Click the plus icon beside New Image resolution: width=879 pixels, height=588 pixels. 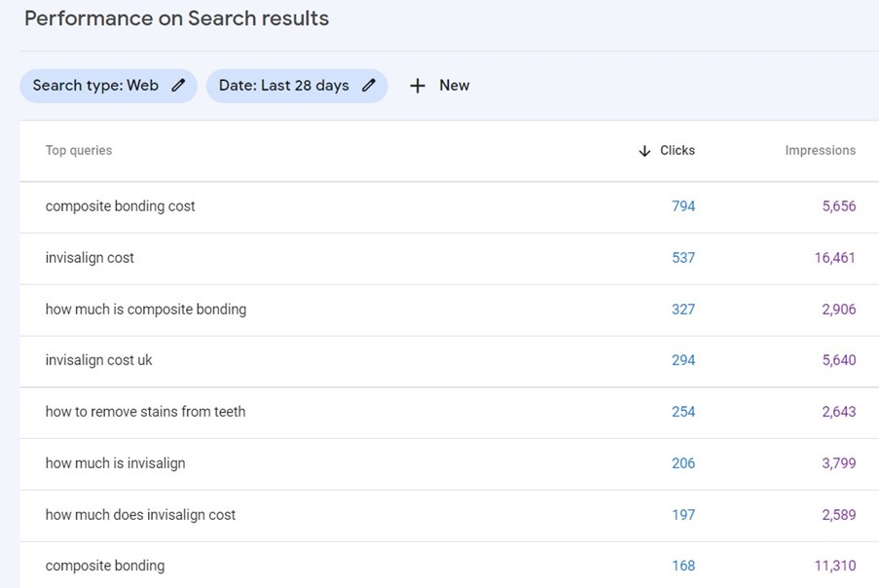pyautogui.click(x=417, y=85)
